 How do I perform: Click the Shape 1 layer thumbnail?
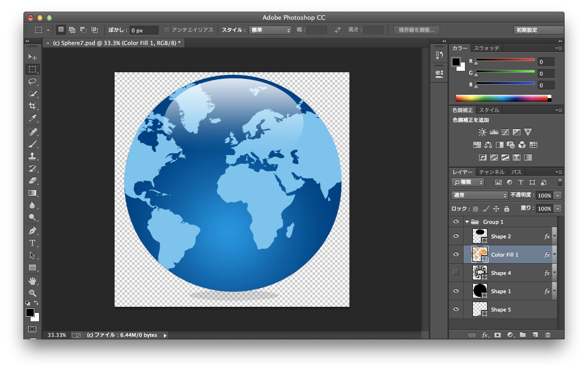479,291
